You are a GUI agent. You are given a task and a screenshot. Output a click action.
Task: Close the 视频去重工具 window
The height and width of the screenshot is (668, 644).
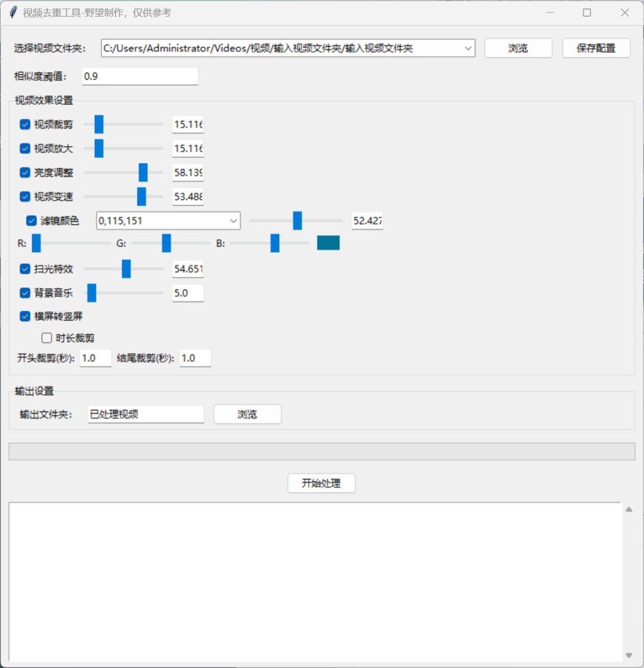pyautogui.click(x=625, y=13)
